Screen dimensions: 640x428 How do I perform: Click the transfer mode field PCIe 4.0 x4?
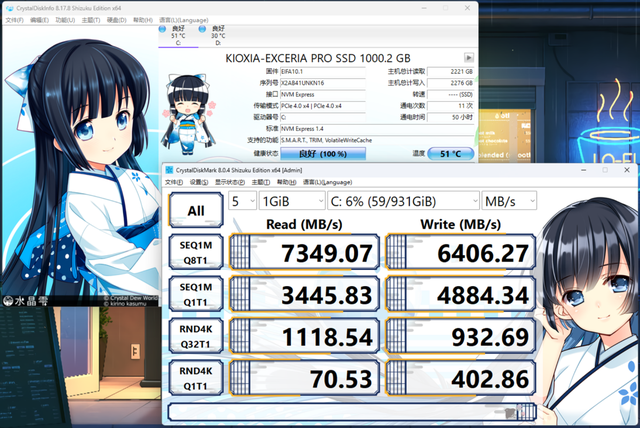pyautogui.click(x=323, y=106)
